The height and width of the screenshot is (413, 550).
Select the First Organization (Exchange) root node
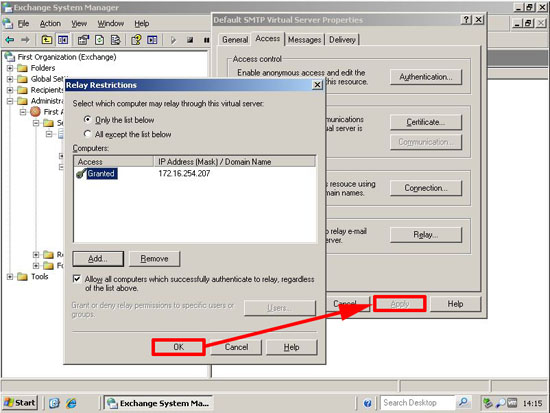[x=67, y=57]
